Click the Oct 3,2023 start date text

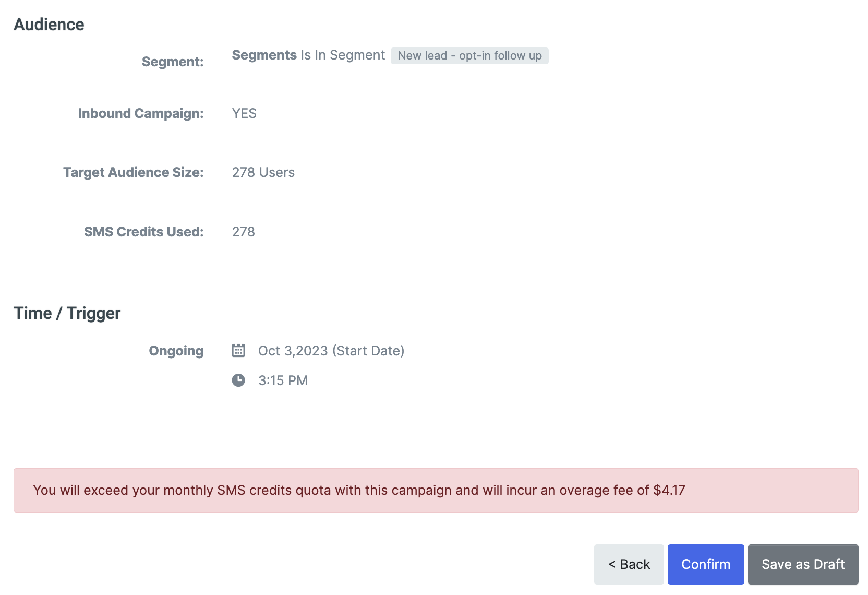tap(331, 351)
